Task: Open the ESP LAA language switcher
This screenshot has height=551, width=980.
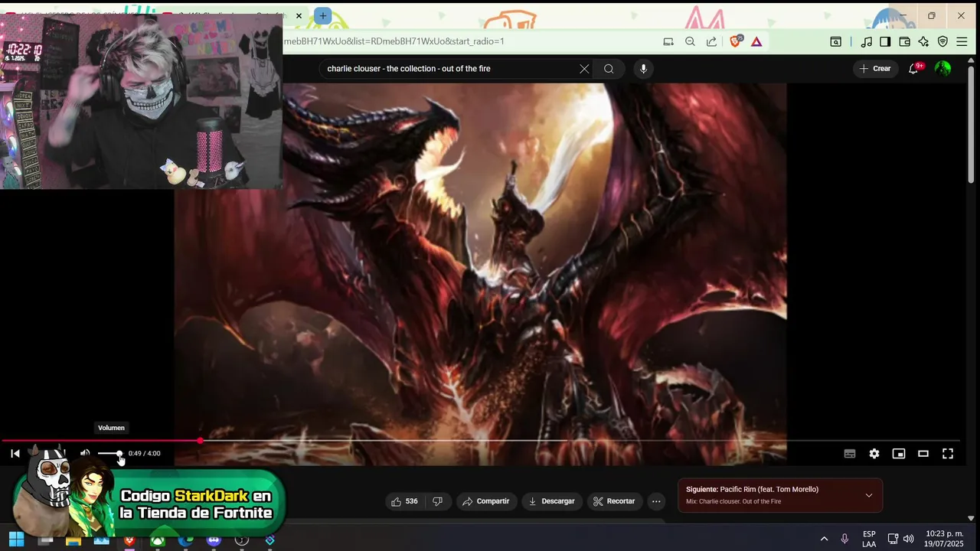Action: 869,540
